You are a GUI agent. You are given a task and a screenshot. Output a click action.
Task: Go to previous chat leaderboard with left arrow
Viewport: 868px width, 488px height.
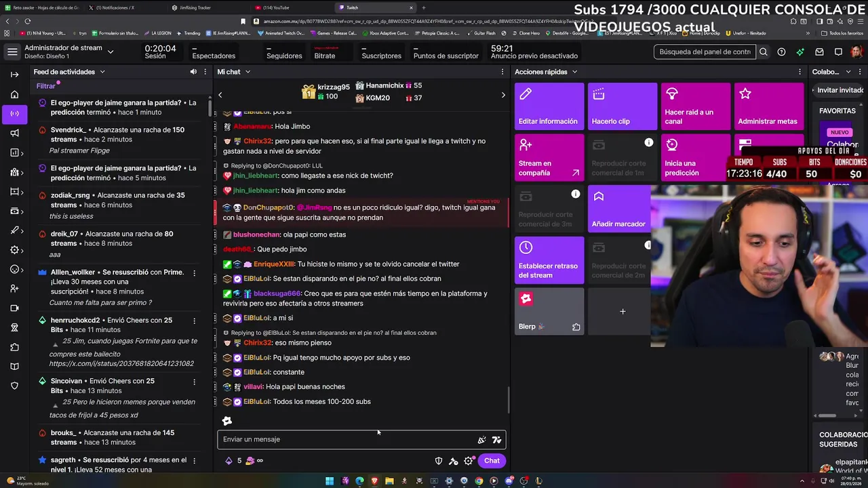tap(220, 95)
